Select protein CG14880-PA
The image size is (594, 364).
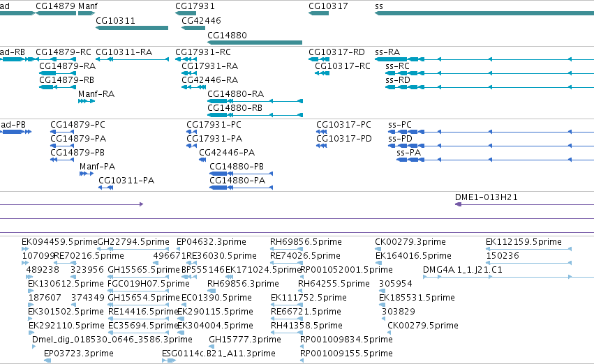[237, 181]
